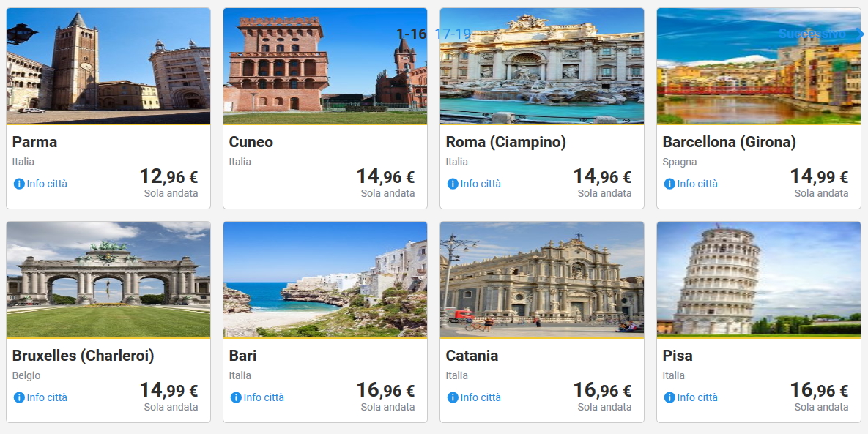Viewport: 868px width, 434px height.
Task: Open the Barcellona (Girona) city info icon
Action: [x=669, y=184]
